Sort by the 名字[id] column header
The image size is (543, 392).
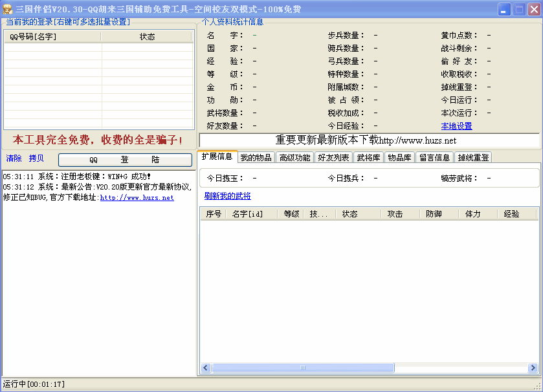pos(252,214)
